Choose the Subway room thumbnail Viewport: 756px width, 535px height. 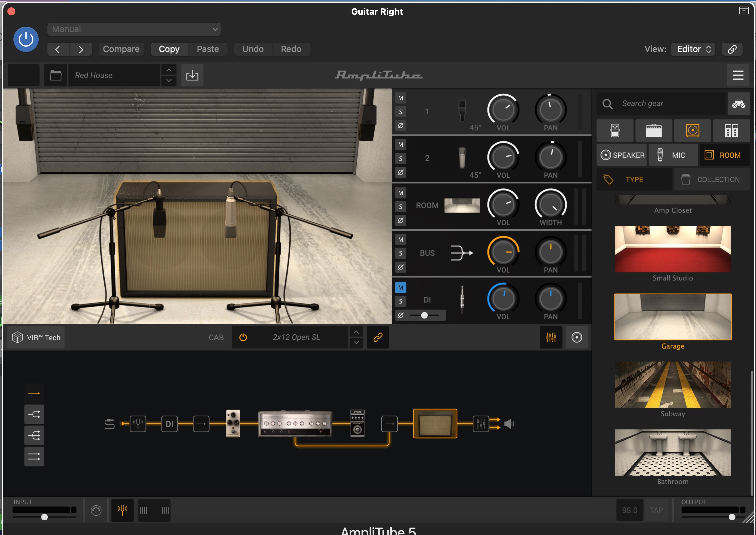[673, 385]
